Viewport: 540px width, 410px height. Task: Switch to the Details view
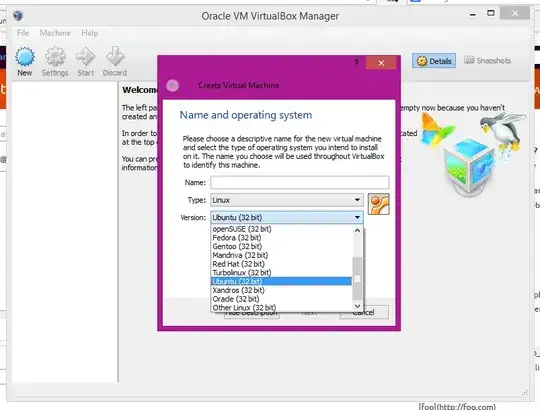pyautogui.click(x=434, y=61)
